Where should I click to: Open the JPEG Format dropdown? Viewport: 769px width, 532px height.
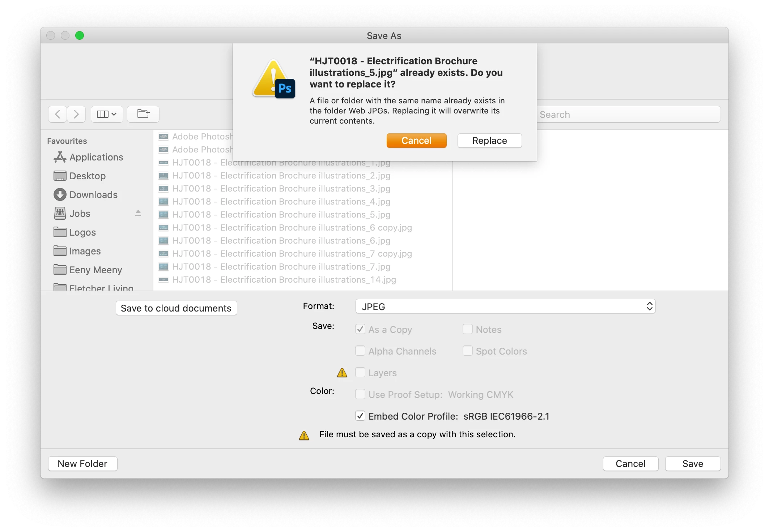pyautogui.click(x=505, y=306)
